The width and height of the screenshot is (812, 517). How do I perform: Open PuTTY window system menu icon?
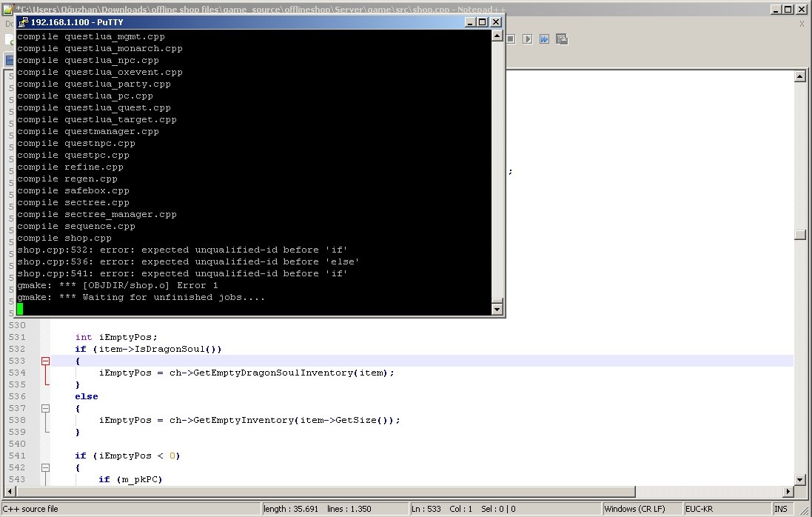tap(23, 21)
